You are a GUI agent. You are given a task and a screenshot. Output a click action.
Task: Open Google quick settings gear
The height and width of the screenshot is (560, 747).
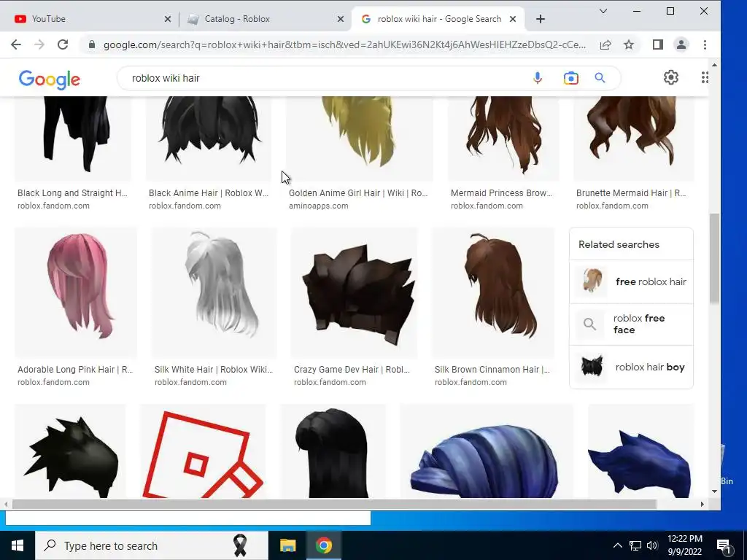pyautogui.click(x=671, y=77)
